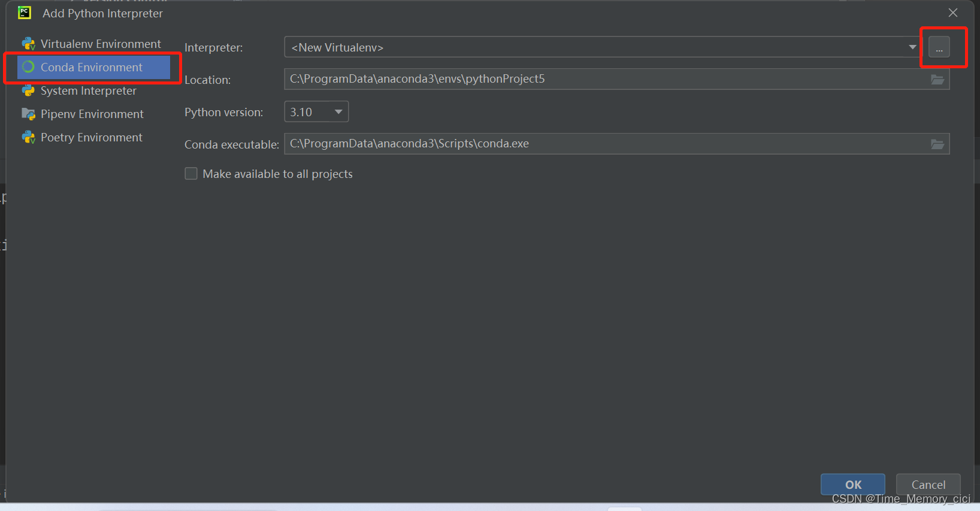Screen dimensions: 980x511
Task: Open the Python version 3.10 dropdown
Action: [316, 112]
